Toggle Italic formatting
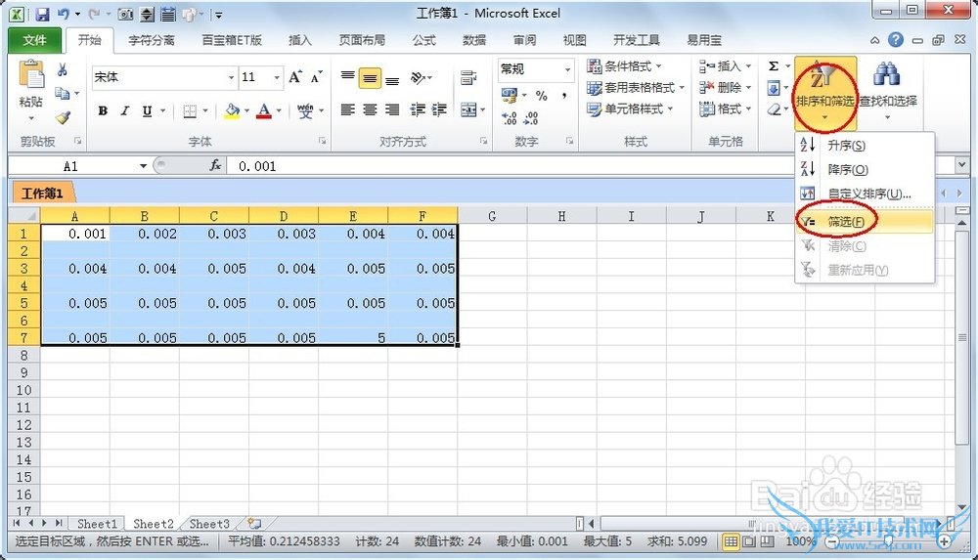The height and width of the screenshot is (560, 978). click(125, 111)
